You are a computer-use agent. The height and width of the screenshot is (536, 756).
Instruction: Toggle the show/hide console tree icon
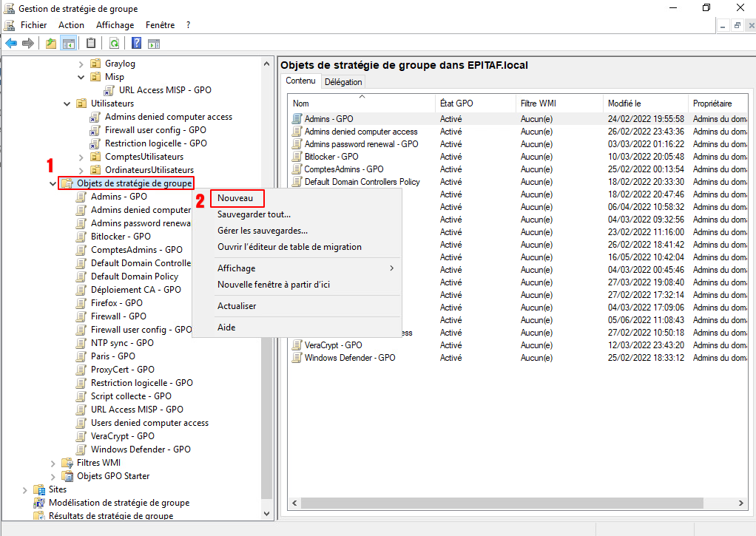(x=68, y=44)
